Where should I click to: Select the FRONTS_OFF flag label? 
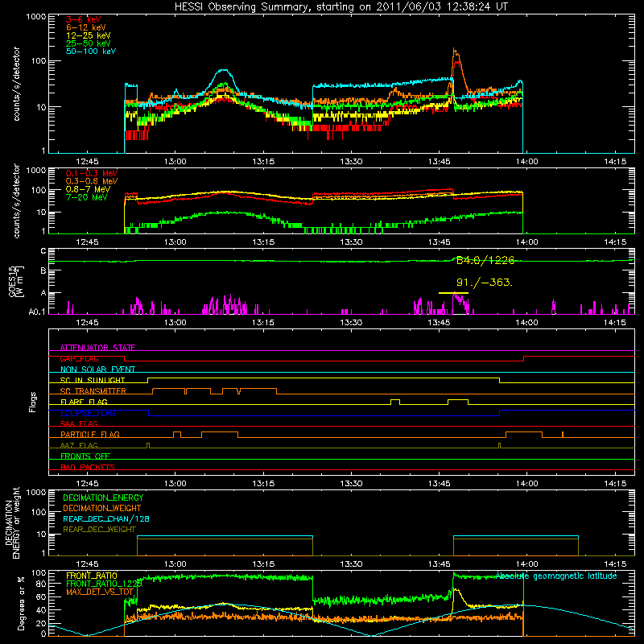[85, 456]
